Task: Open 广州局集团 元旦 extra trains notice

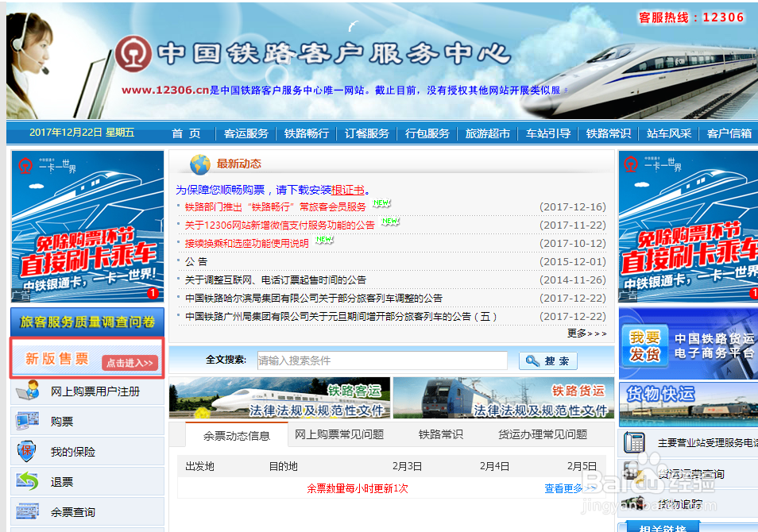Action: tap(342, 317)
